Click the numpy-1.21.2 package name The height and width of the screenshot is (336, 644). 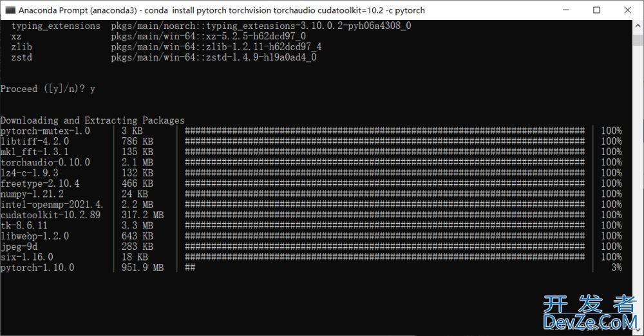32,194
